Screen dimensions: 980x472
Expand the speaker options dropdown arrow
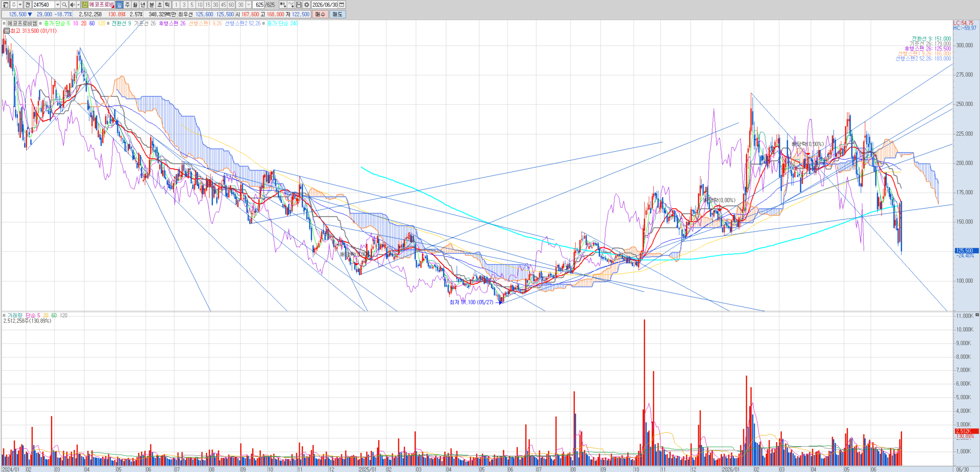pyautogui.click(x=78, y=5)
